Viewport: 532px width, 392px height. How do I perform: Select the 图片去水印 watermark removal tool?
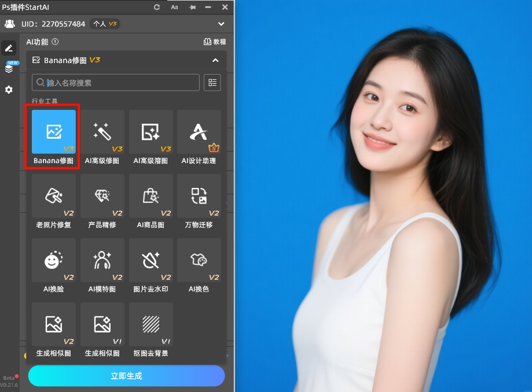click(x=151, y=260)
